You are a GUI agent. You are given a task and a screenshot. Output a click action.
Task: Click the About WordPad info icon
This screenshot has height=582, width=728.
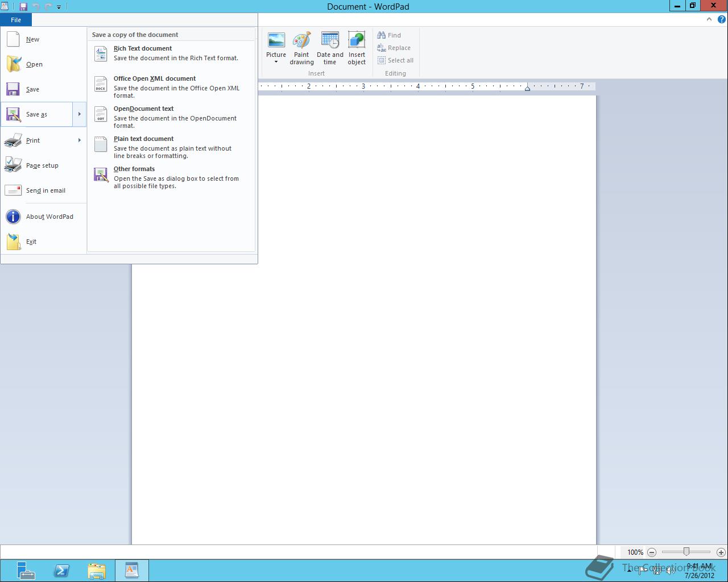pos(13,217)
